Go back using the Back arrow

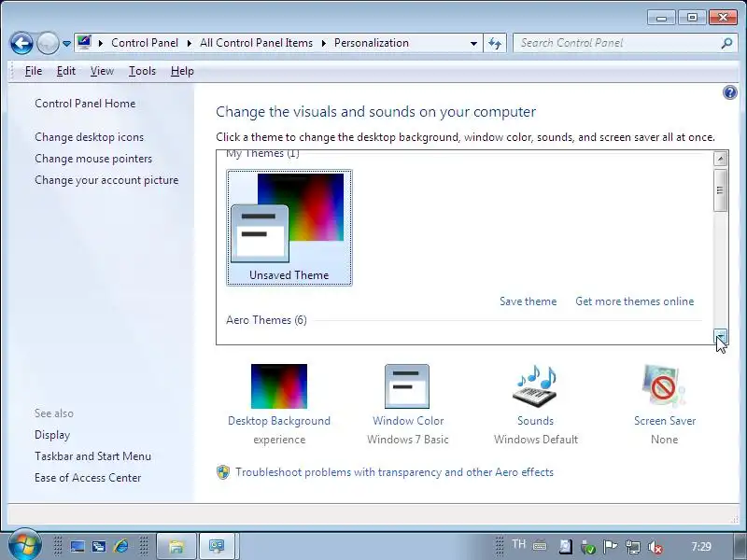21,43
